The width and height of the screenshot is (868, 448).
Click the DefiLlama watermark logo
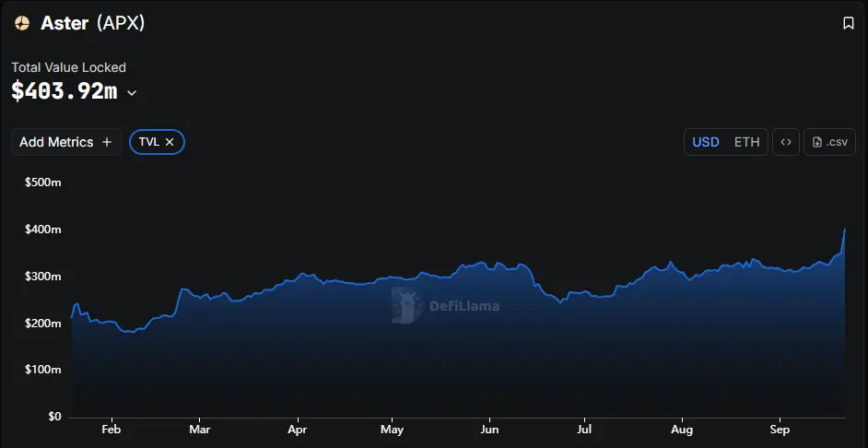(x=446, y=305)
